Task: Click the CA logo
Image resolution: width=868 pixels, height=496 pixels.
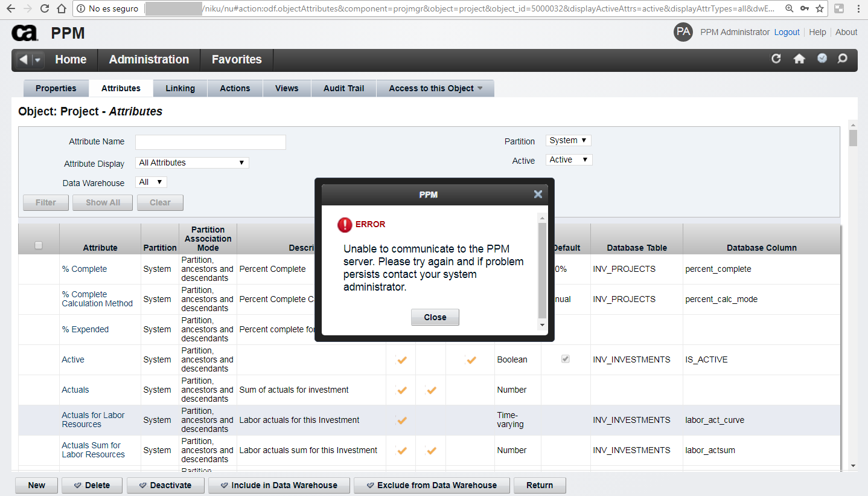Action: click(25, 33)
